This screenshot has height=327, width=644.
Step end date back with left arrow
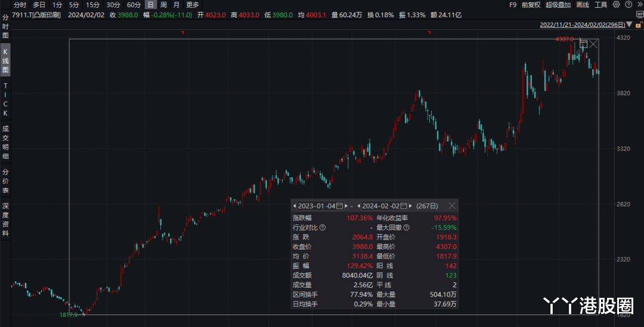point(359,206)
